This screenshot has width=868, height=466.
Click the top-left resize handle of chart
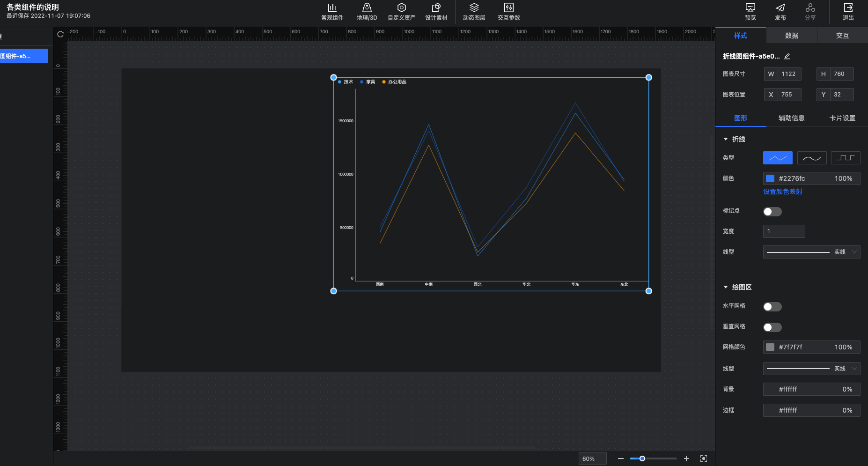point(333,77)
